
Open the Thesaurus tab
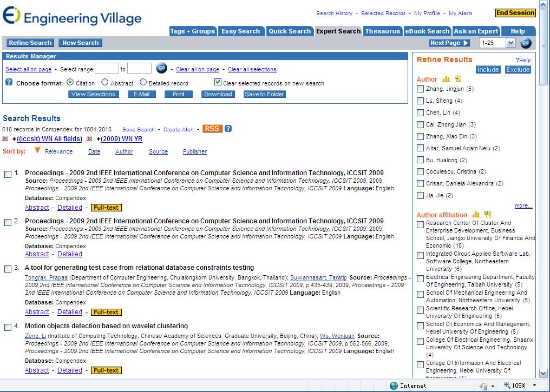pyautogui.click(x=383, y=31)
